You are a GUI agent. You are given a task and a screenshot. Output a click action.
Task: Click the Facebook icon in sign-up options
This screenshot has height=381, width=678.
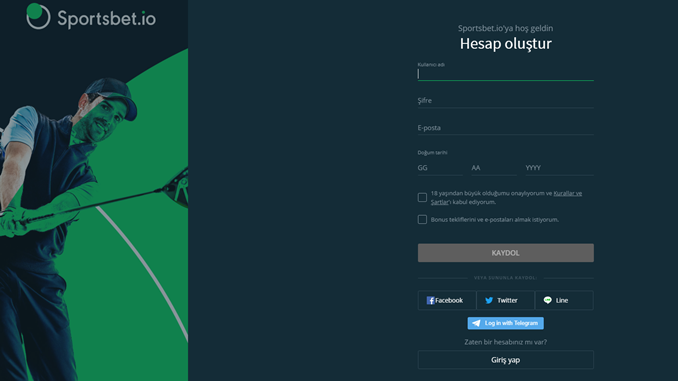(x=430, y=300)
